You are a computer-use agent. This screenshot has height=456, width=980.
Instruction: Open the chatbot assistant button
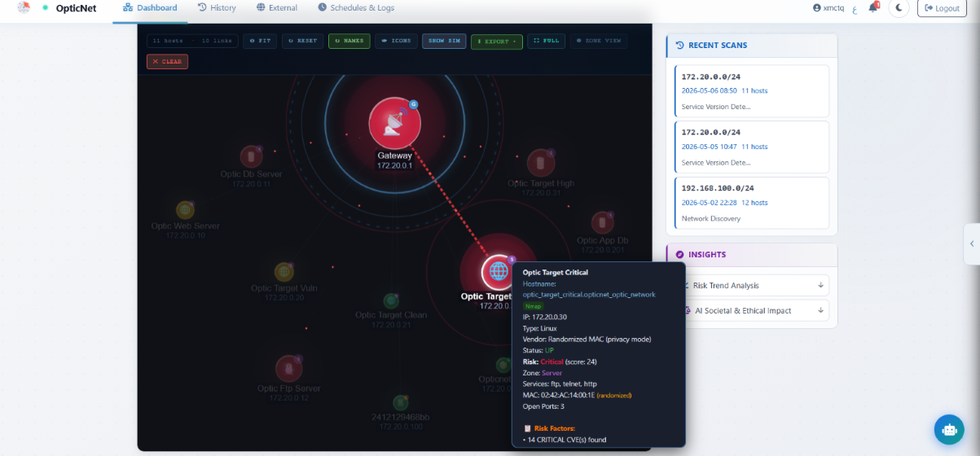pos(948,429)
